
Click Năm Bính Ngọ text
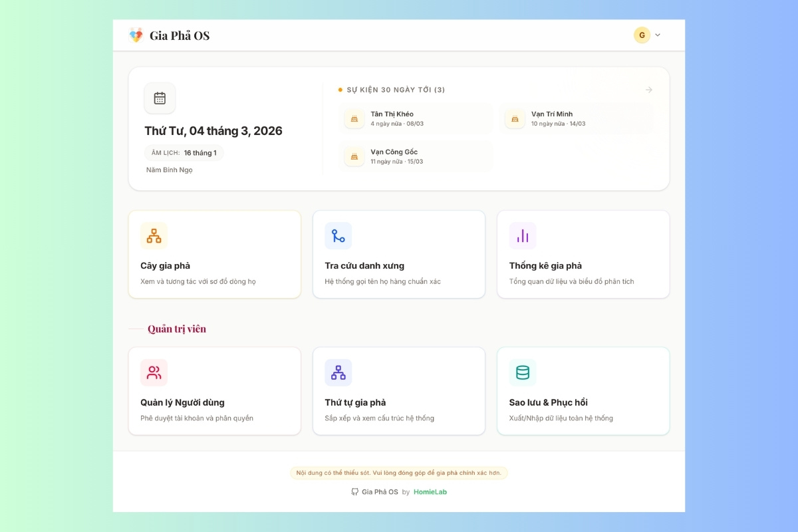[x=170, y=170]
